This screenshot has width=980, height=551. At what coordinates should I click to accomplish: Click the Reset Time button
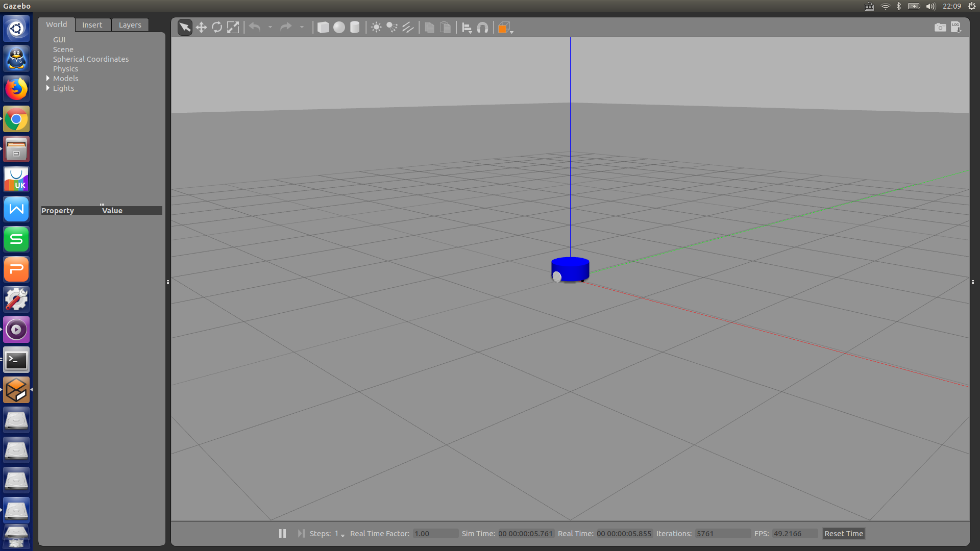click(x=843, y=534)
